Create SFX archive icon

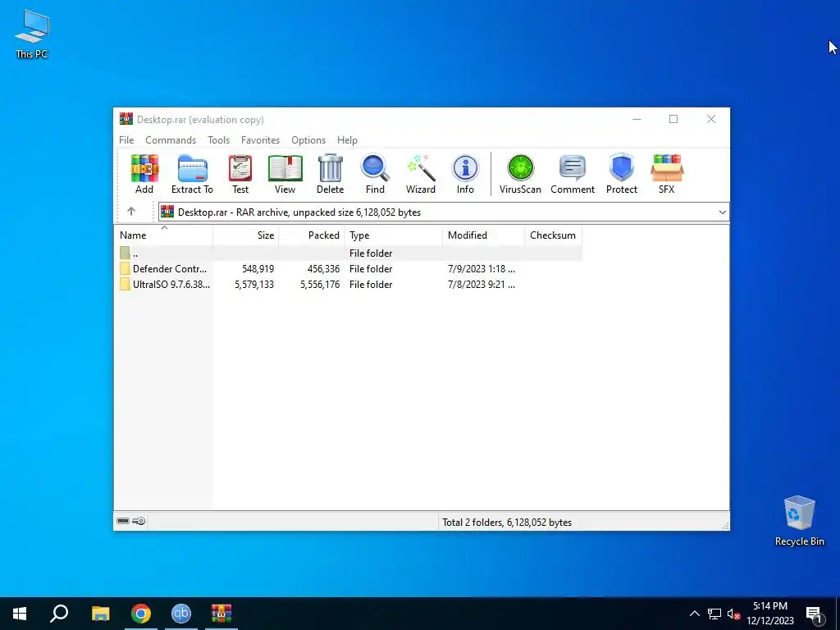tap(666, 174)
